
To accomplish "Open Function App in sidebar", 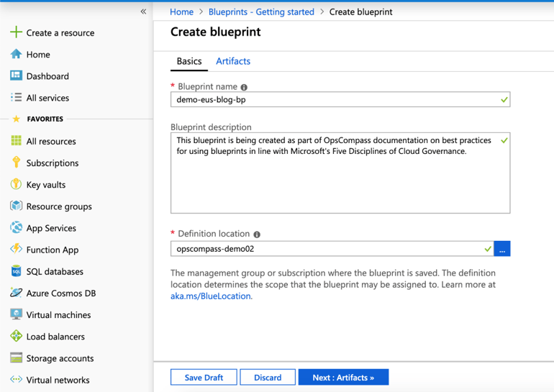I will pos(53,250).
